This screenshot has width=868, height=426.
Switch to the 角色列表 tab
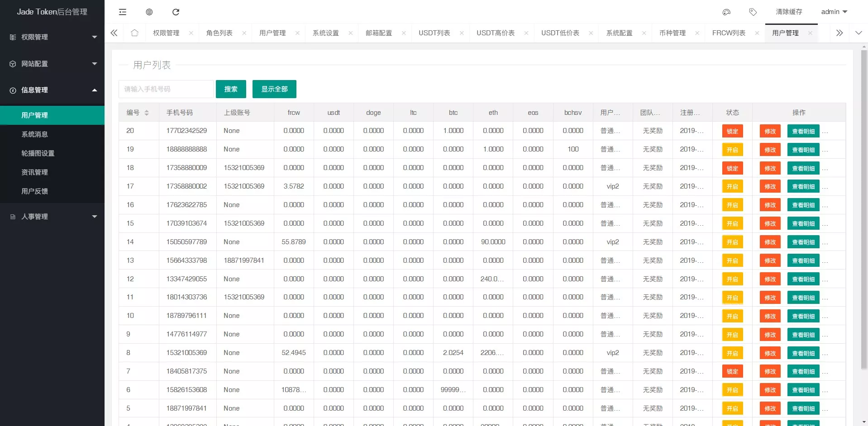[x=219, y=33]
